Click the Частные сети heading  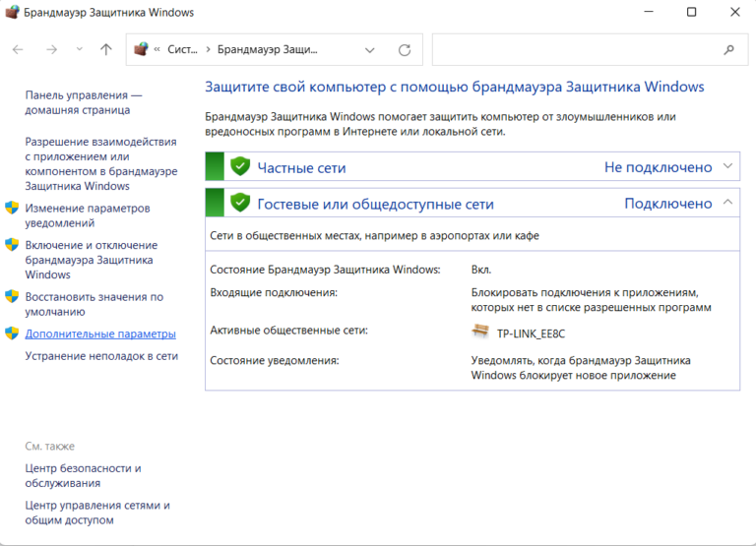[x=301, y=167]
